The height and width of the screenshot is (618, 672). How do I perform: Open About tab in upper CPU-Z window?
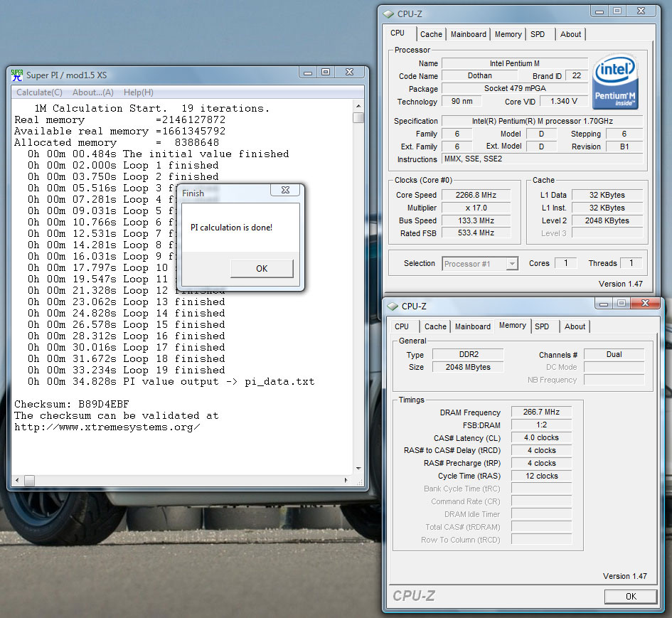[571, 34]
